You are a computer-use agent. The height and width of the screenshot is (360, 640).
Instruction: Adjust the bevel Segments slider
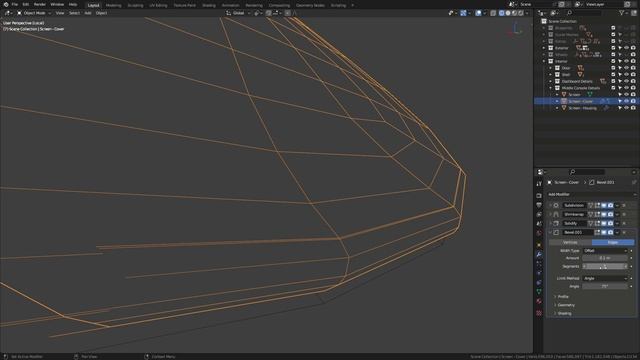pos(605,266)
